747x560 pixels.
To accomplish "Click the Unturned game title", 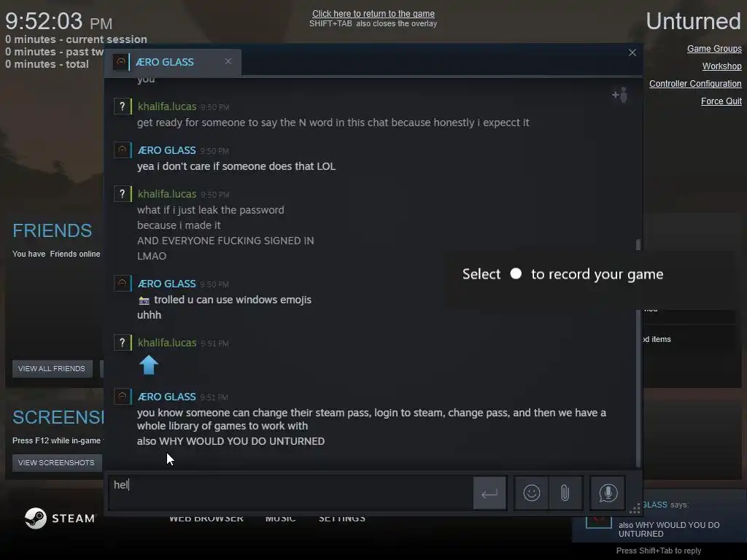I will (693, 21).
